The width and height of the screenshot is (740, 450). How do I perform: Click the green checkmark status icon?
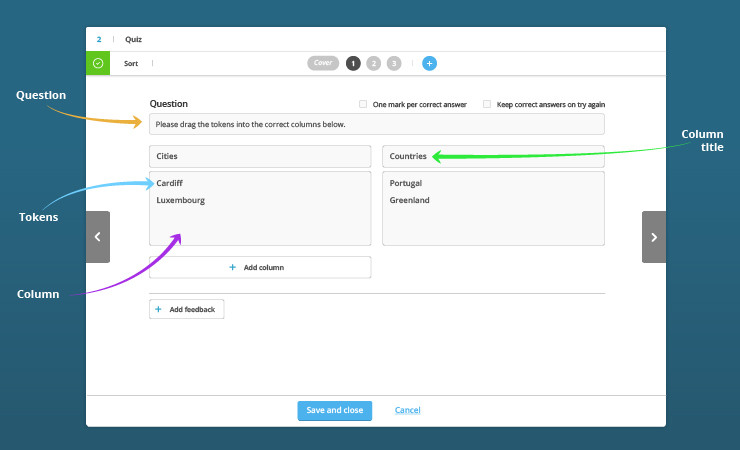tap(98, 63)
